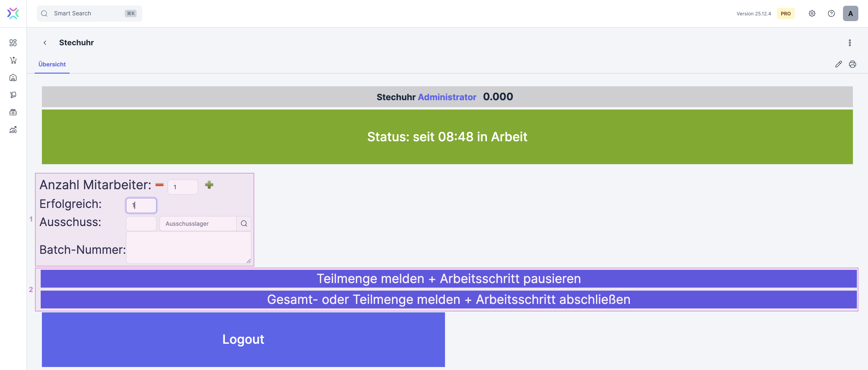Increase Anzahl Mitarbeiter with plus icon

pyautogui.click(x=209, y=185)
